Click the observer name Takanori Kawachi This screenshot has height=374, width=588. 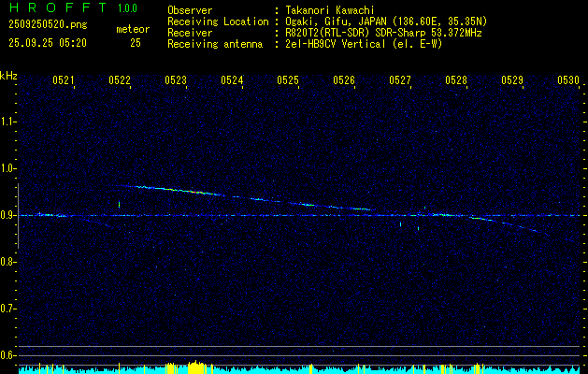tap(330, 10)
